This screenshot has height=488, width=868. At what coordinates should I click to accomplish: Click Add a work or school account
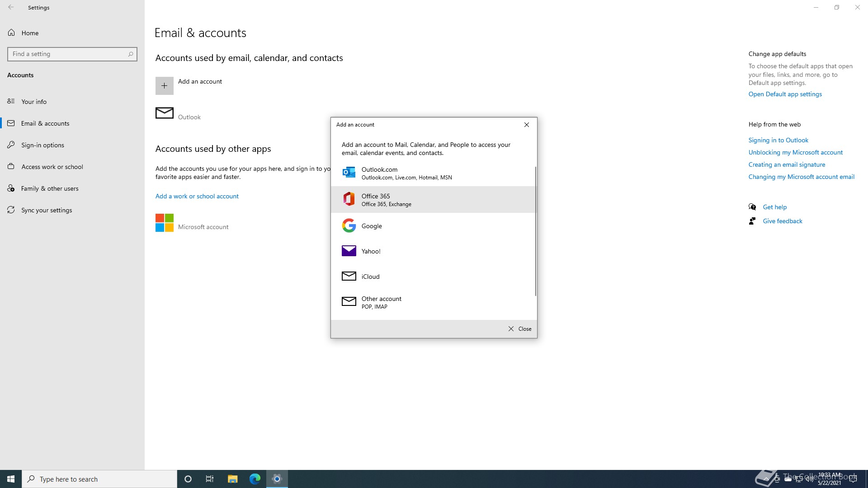197,196
